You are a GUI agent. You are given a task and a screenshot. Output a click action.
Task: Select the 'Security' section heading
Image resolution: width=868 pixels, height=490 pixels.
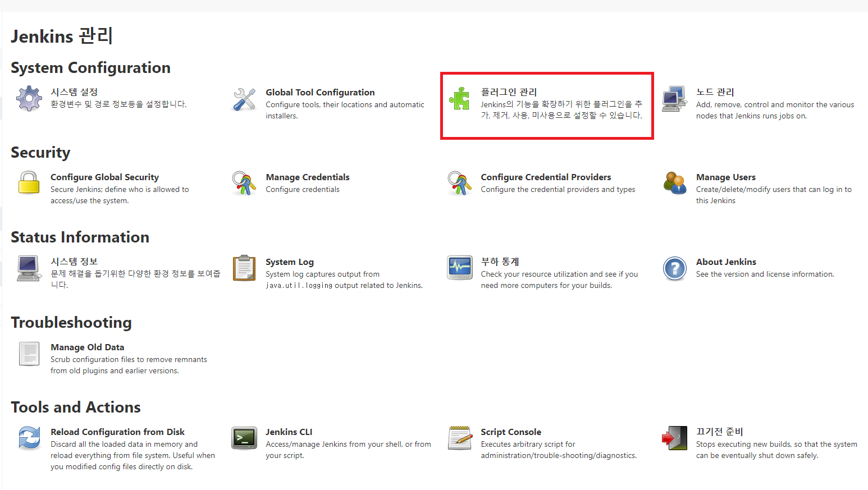(x=40, y=152)
